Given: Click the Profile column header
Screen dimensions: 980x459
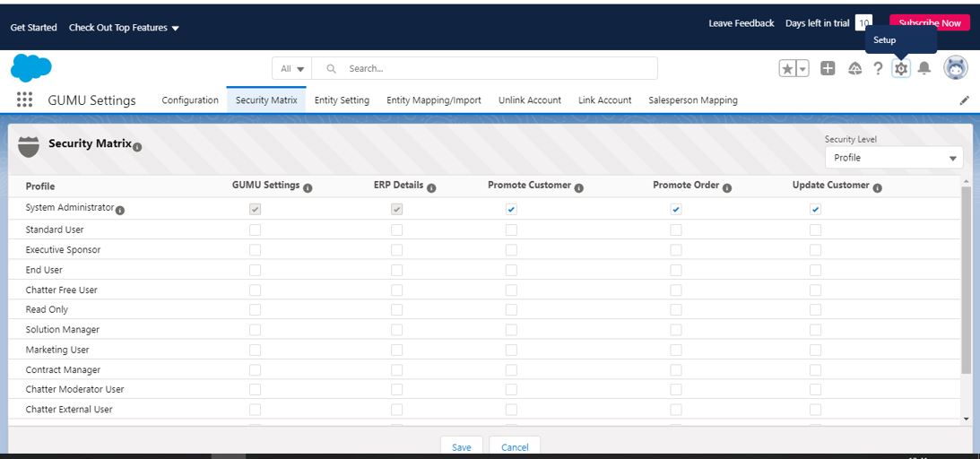Looking at the screenshot, I should pos(40,186).
